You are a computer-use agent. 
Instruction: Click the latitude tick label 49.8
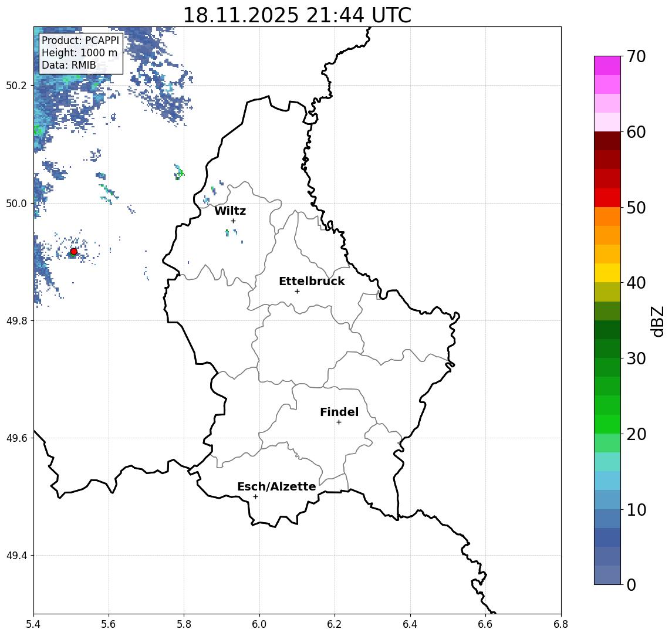[16, 320]
